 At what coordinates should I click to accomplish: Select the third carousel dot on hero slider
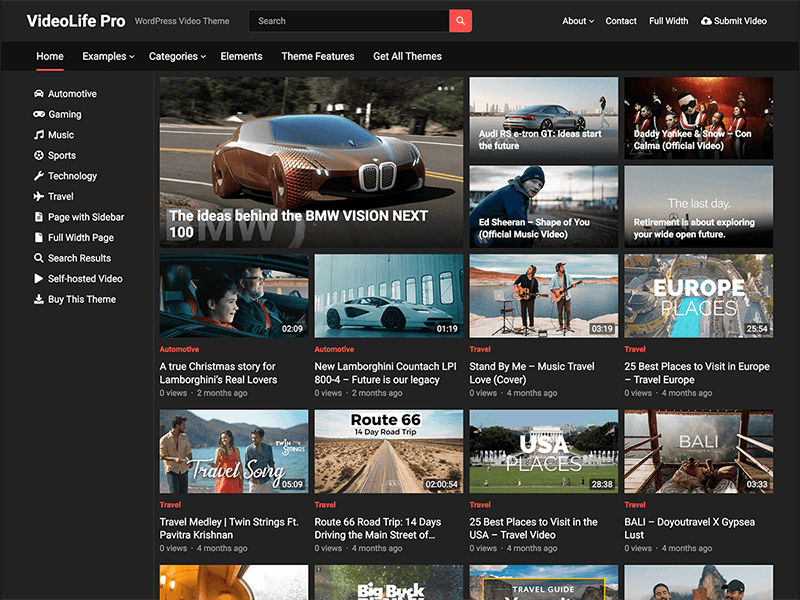[x=452, y=88]
